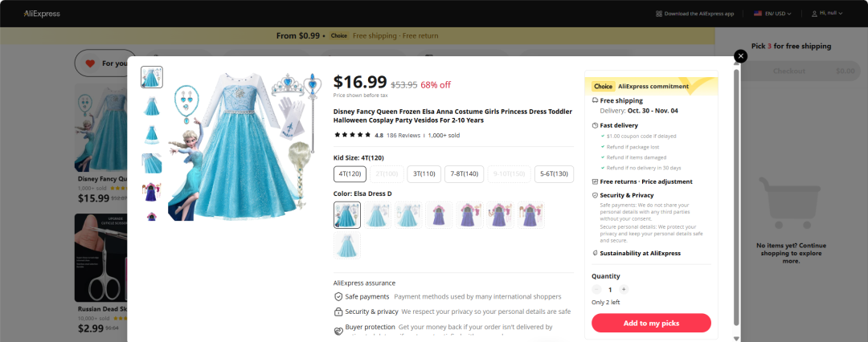Increase quantity with the plus button
The height and width of the screenshot is (342, 868).
pyautogui.click(x=624, y=290)
